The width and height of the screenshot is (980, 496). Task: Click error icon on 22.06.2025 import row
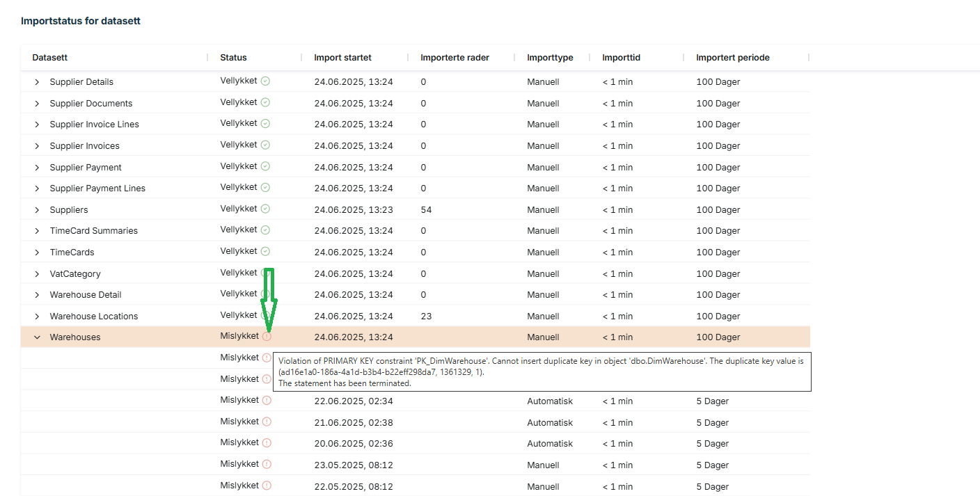tap(267, 400)
